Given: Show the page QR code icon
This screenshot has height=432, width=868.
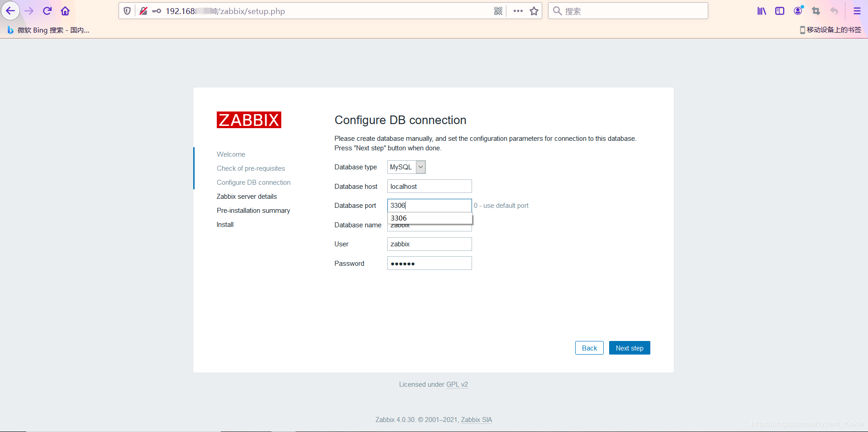Looking at the screenshot, I should [x=498, y=11].
